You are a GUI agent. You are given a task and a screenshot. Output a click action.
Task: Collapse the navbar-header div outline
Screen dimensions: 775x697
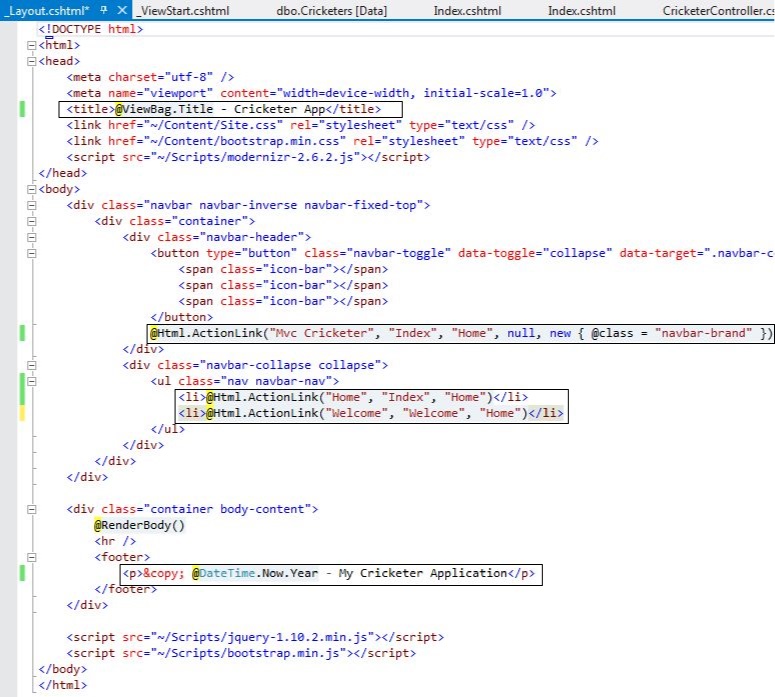(32, 237)
